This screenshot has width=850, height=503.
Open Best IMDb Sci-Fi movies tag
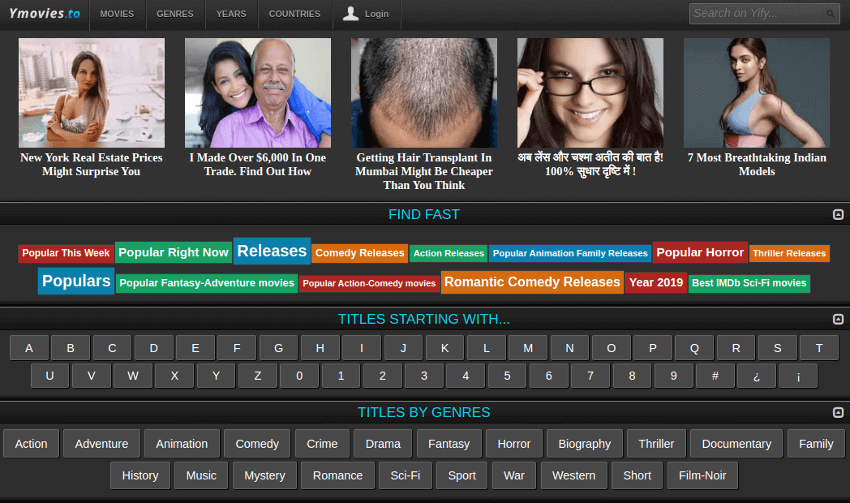pos(749,283)
